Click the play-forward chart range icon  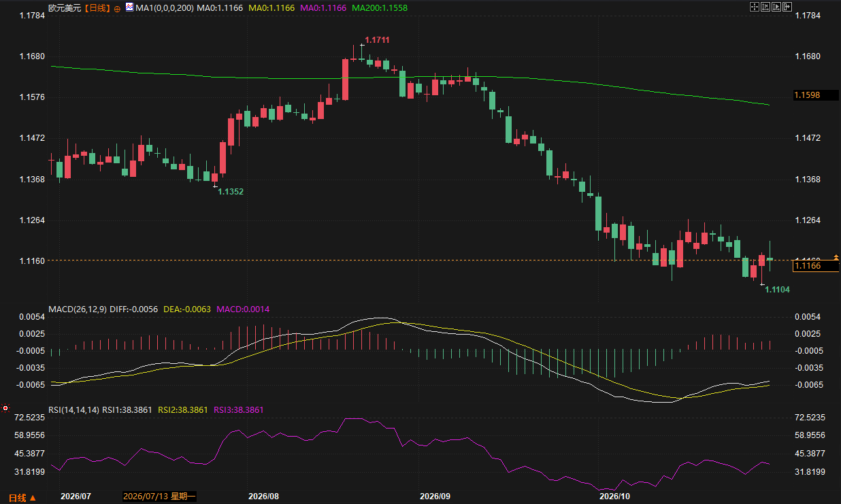coord(776,7)
